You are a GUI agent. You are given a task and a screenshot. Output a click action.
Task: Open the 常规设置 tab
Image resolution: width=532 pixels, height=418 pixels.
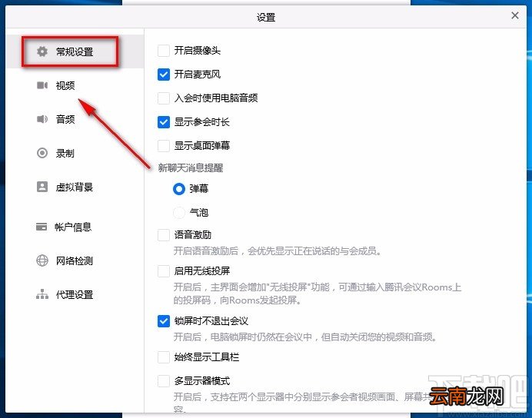(75, 51)
